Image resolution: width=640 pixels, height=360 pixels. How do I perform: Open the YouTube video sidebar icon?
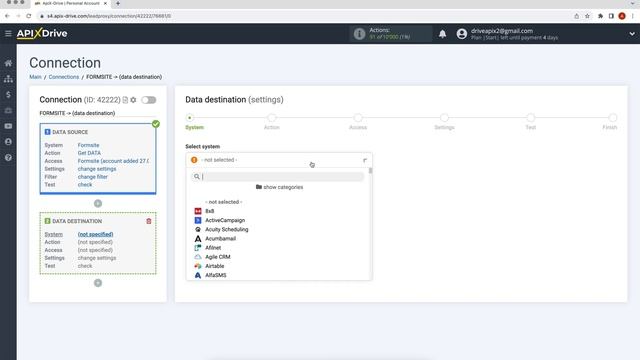coord(8,126)
